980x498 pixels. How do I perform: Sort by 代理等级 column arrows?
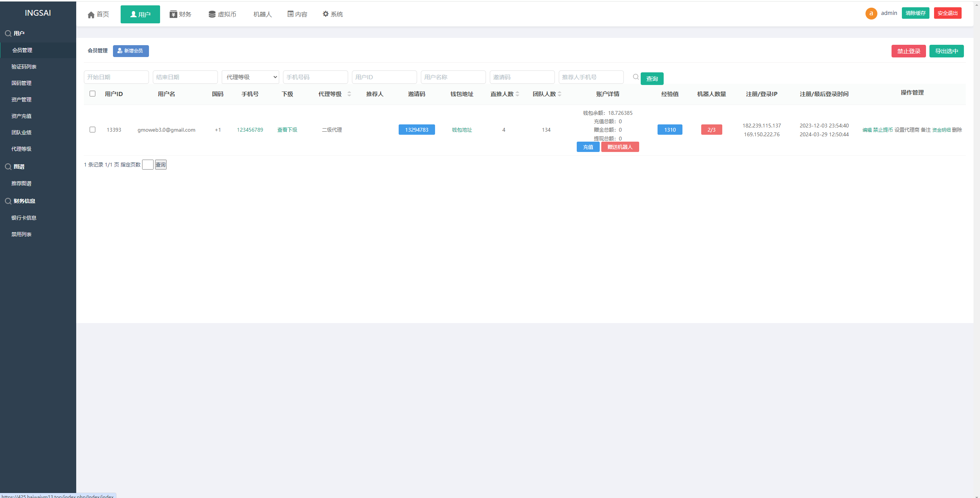tap(349, 94)
